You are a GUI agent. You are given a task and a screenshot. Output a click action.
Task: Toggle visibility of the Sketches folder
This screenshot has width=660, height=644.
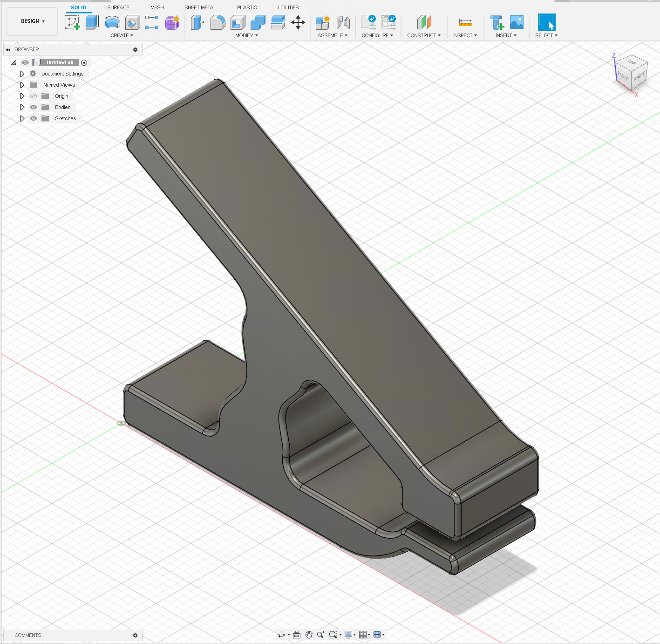pos(33,118)
